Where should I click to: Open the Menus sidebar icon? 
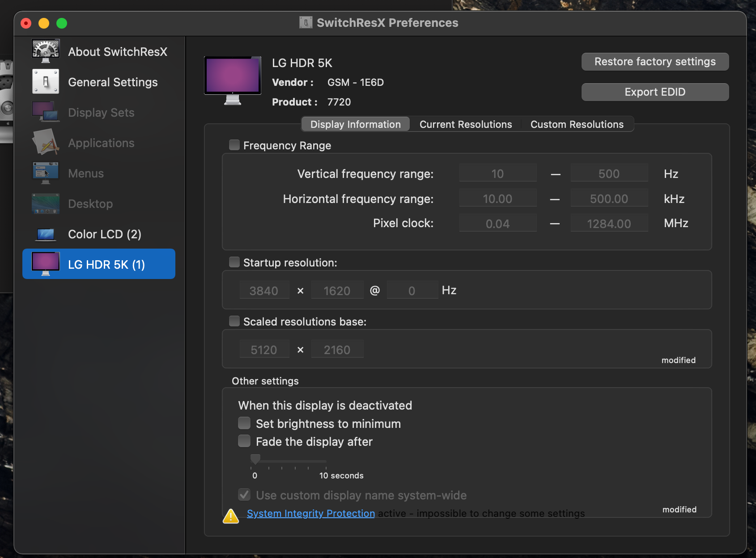click(x=46, y=173)
